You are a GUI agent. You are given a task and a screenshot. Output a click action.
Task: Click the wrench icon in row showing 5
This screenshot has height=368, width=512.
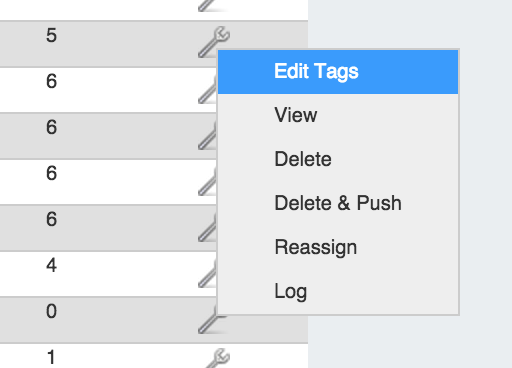point(213,42)
